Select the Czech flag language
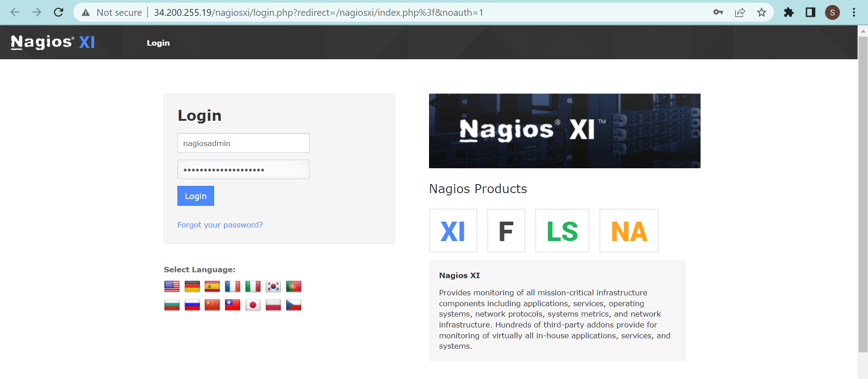 point(294,305)
